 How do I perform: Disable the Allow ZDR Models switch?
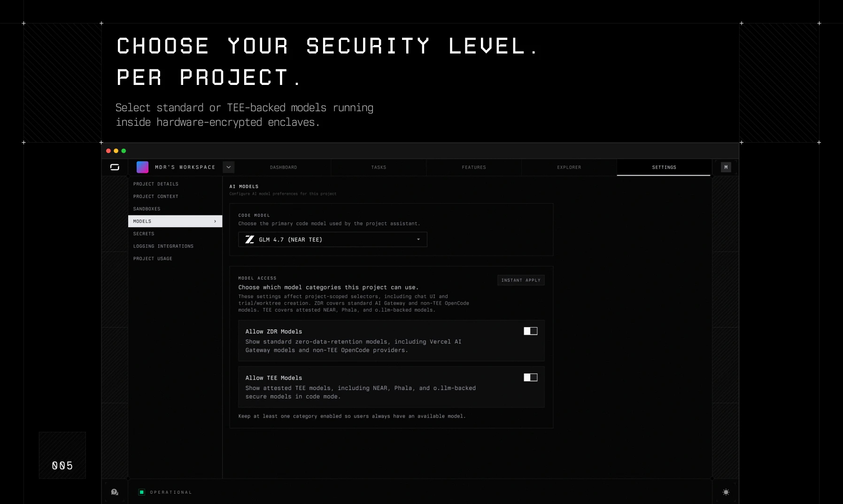pyautogui.click(x=530, y=330)
